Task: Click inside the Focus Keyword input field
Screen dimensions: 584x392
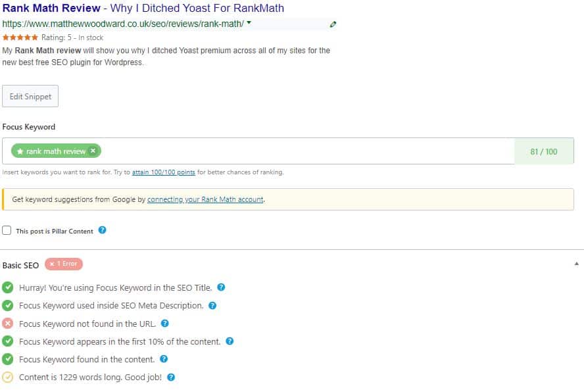Action: tap(258, 151)
